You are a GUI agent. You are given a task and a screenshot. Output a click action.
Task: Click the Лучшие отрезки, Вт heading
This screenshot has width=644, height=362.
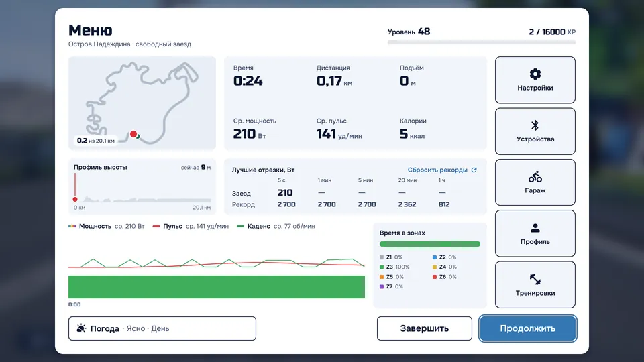pyautogui.click(x=263, y=170)
